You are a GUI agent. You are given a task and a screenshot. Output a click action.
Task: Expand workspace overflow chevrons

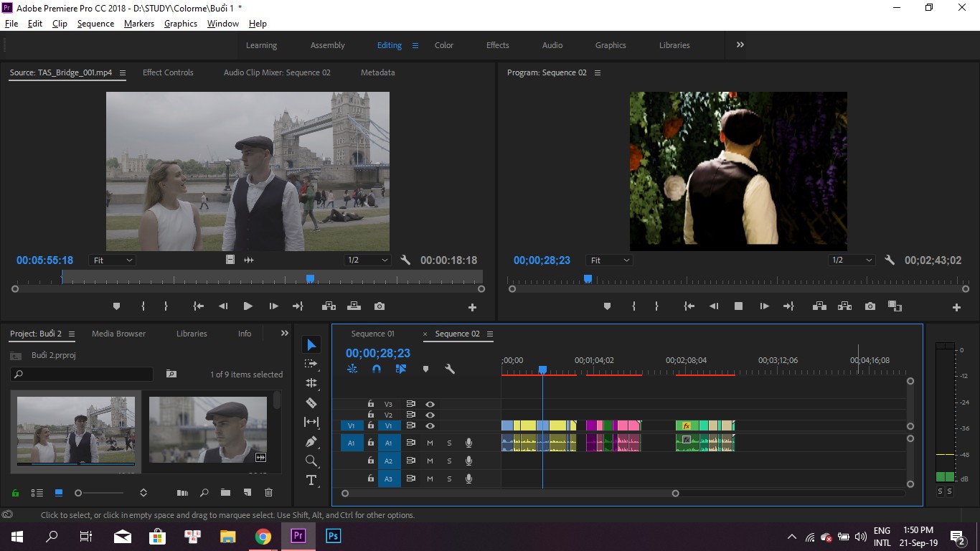click(x=740, y=44)
